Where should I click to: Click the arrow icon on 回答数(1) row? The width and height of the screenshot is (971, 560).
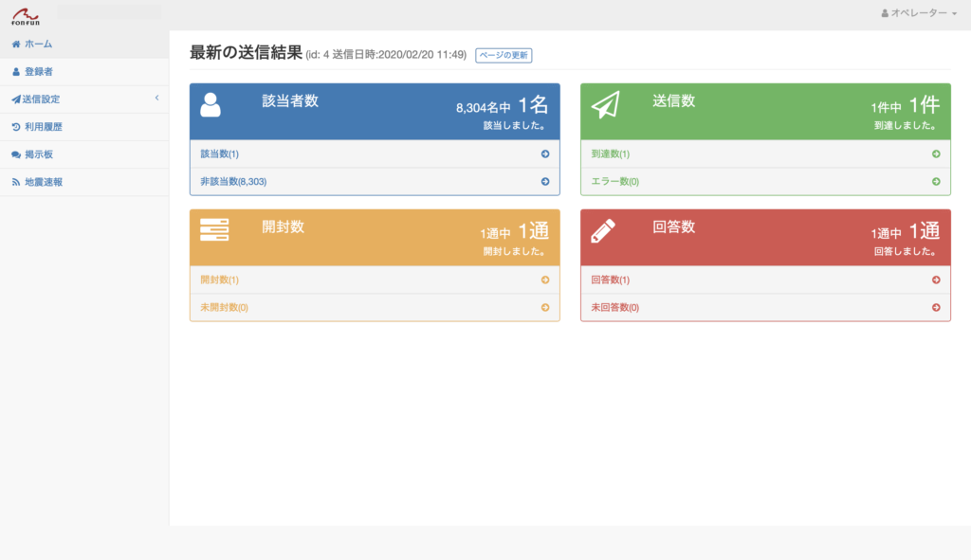point(936,280)
